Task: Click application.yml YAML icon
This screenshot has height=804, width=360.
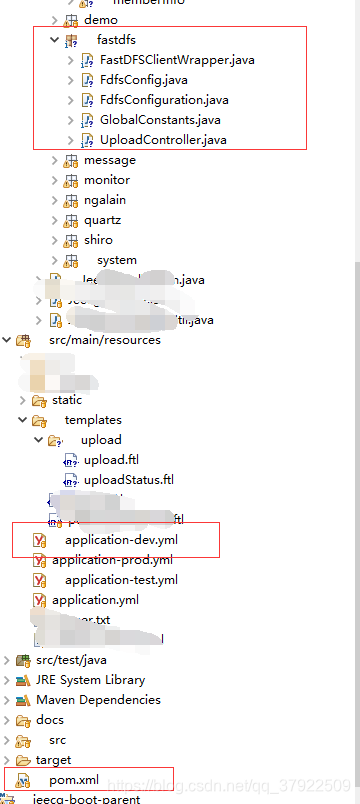Action: tap(39, 600)
